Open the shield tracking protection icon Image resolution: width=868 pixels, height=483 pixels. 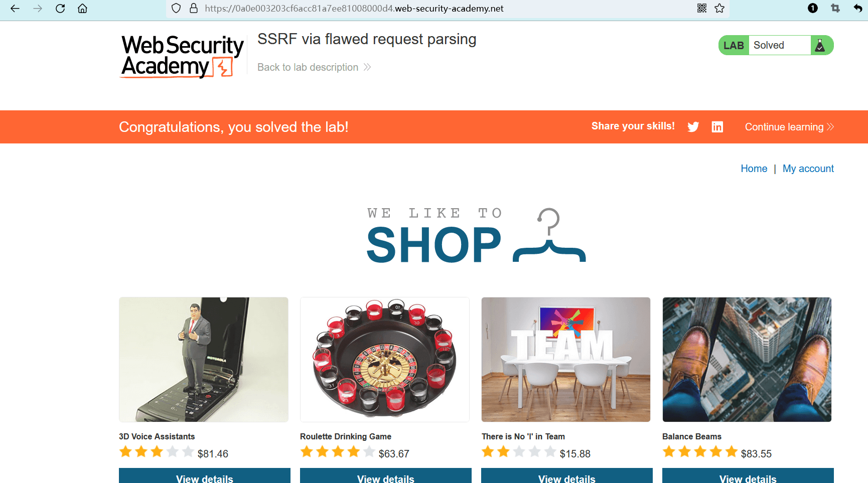coord(176,9)
